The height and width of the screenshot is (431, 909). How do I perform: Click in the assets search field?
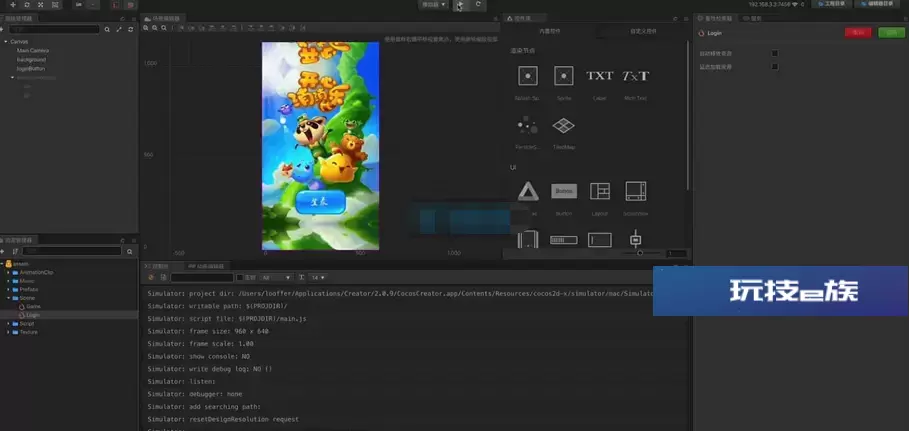[x=72, y=251]
